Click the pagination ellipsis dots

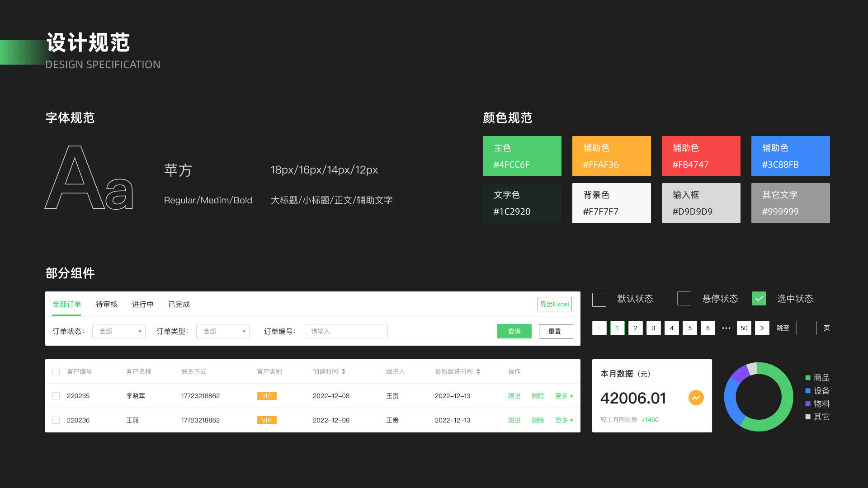click(726, 328)
